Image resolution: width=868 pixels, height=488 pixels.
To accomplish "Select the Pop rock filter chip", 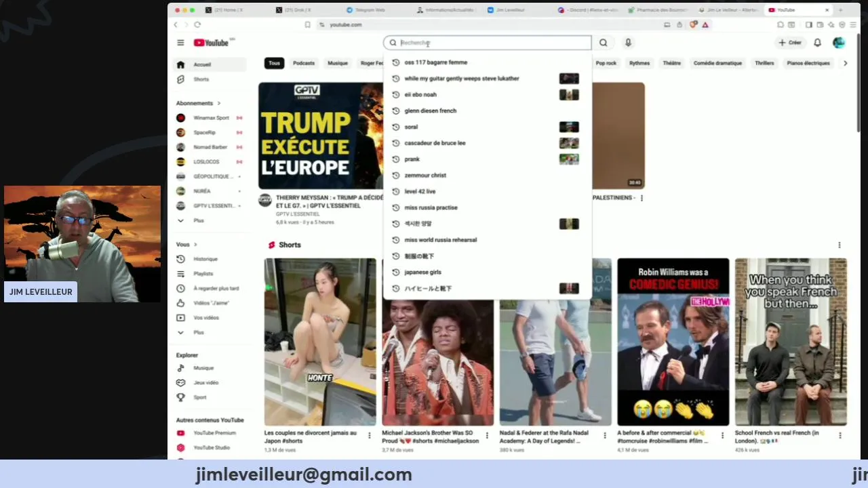I will point(606,63).
